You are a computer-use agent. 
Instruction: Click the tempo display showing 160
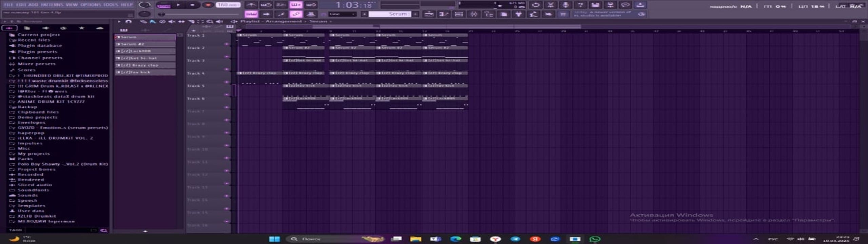(228, 5)
